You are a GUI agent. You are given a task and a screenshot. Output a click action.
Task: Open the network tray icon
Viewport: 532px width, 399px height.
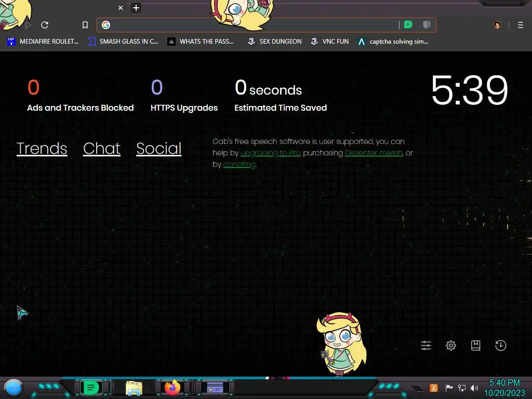tap(462, 388)
